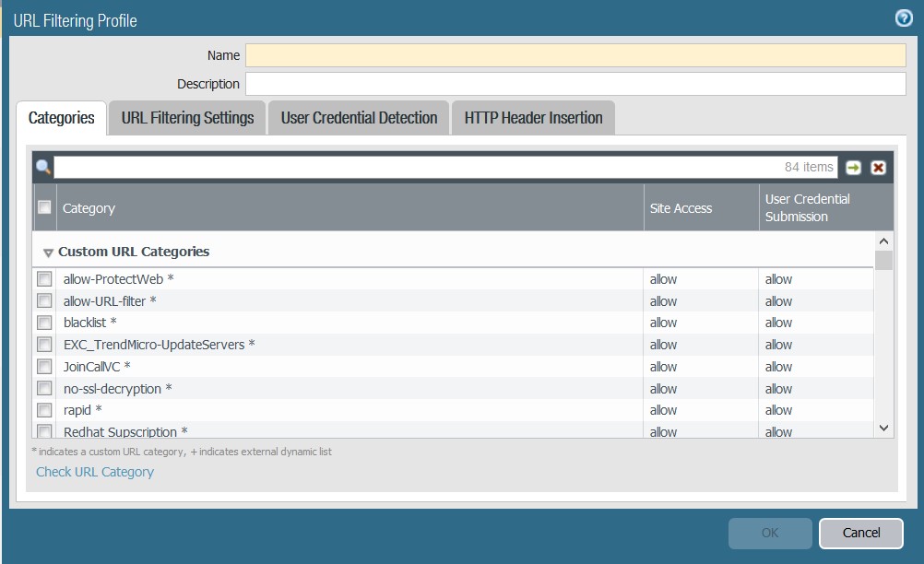
Task: Open Site Access setting for no-ssl-decryption
Action: (x=664, y=389)
